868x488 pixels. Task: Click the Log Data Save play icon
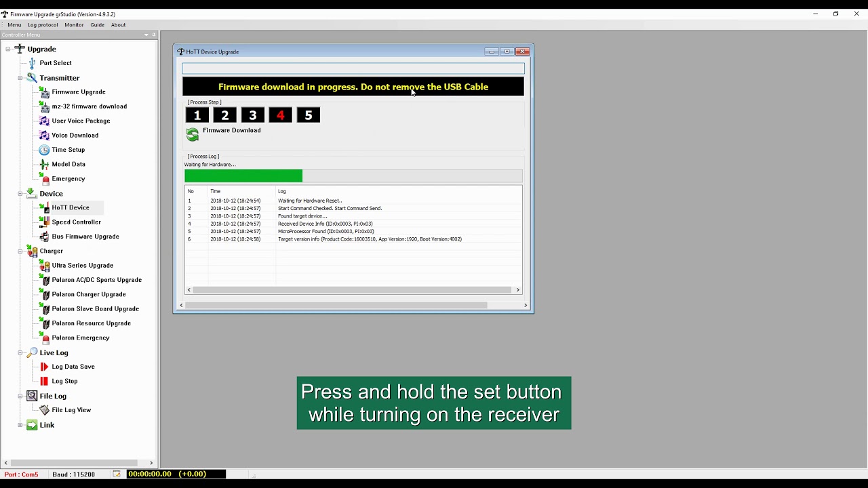coord(44,367)
